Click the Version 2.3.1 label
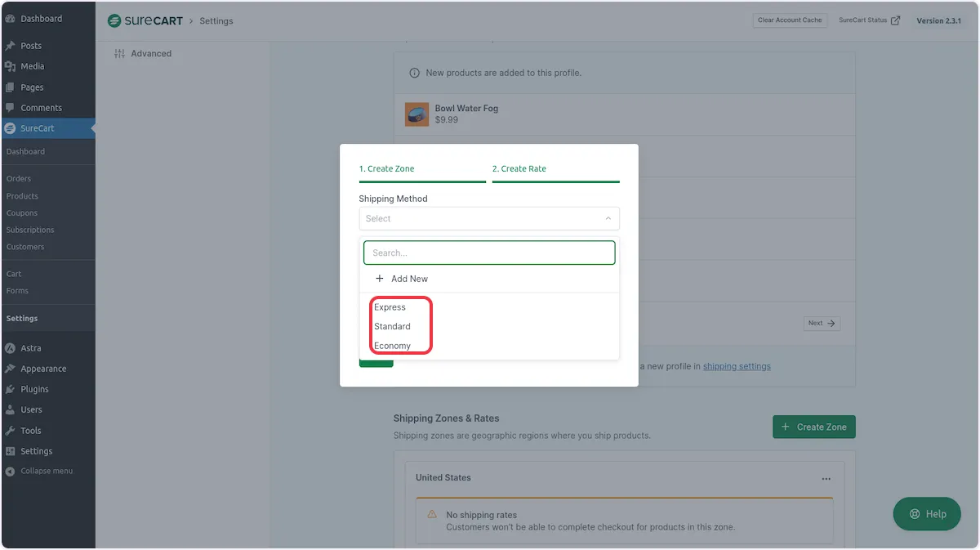This screenshot has height=550, width=980. point(938,20)
